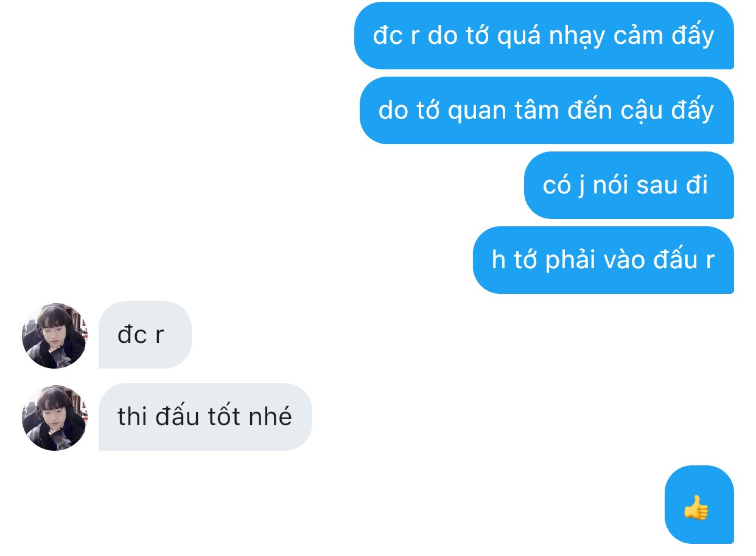The width and height of the screenshot is (756, 556).
Task: Click the gray received bubble 'đc r'
Action: (x=145, y=335)
